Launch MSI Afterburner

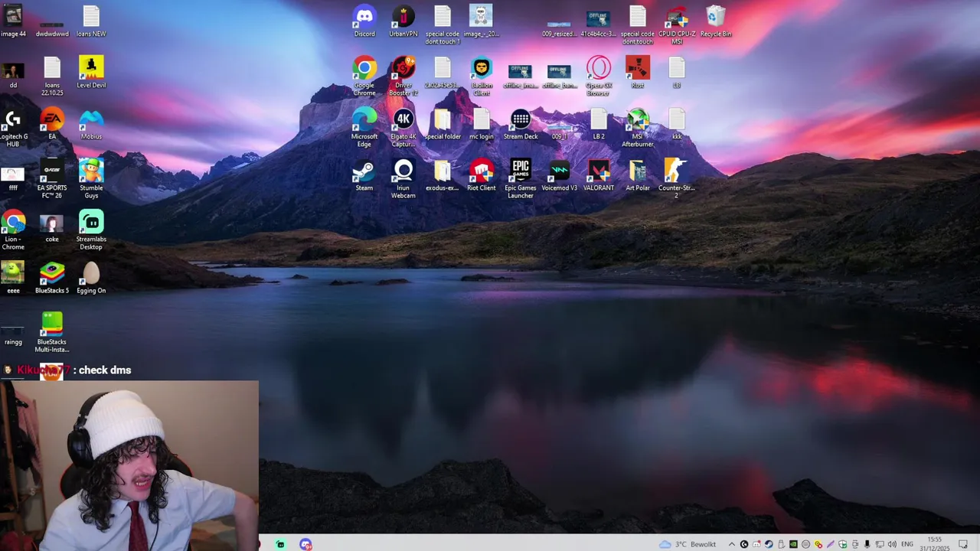click(638, 127)
